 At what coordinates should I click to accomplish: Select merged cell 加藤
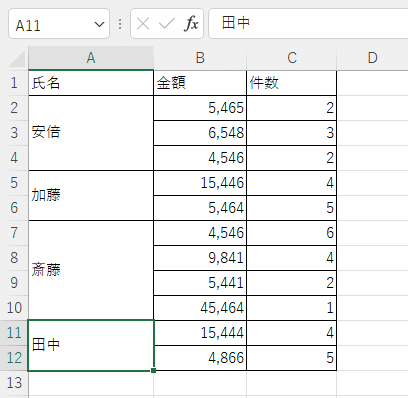(91, 195)
